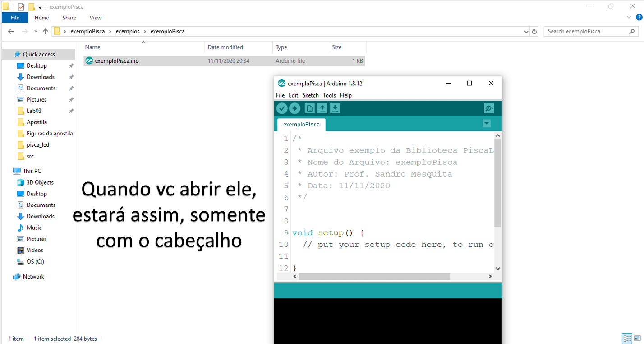Open the Arduino Tools menu
This screenshot has width=644, height=344.
pos(329,95)
